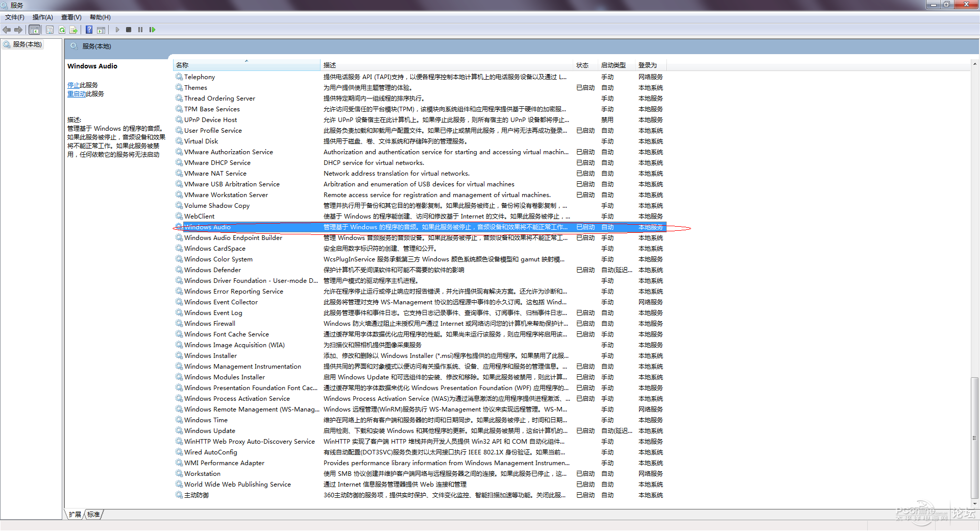The height and width of the screenshot is (531, 980).
Task: Click gear icon beside Windows Installer
Action: tap(179, 355)
